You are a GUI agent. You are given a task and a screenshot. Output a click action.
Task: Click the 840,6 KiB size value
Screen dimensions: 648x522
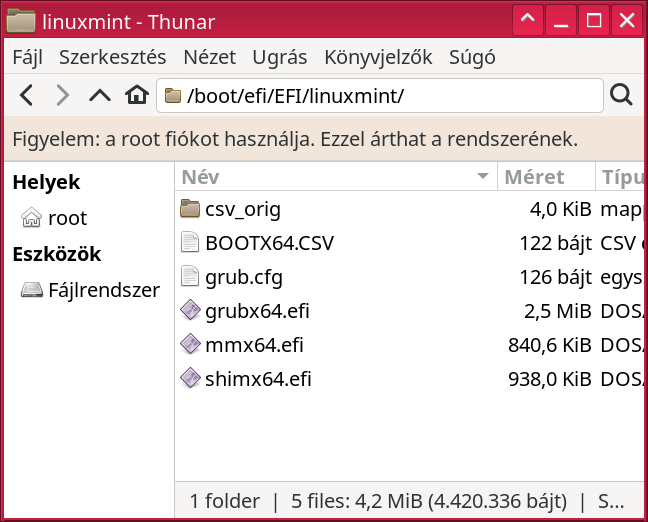coord(550,345)
